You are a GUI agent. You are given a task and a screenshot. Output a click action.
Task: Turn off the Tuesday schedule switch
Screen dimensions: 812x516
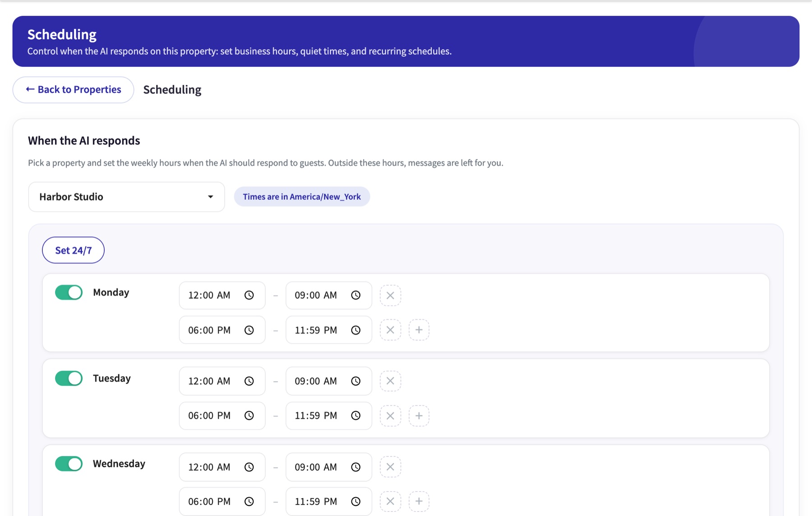pyautogui.click(x=69, y=378)
